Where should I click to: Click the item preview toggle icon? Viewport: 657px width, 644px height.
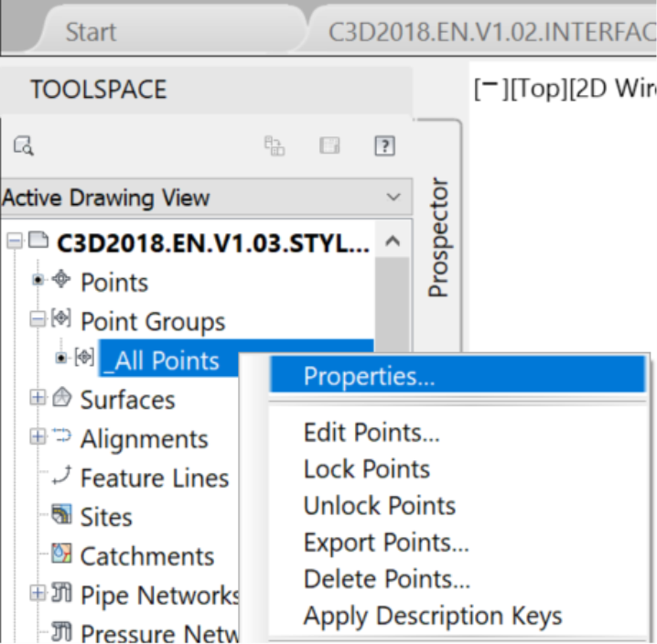329,145
